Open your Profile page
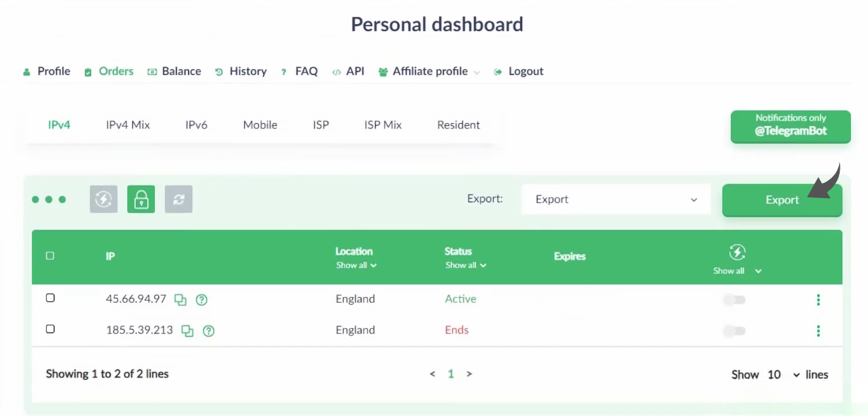868x416 pixels. pyautogui.click(x=52, y=71)
